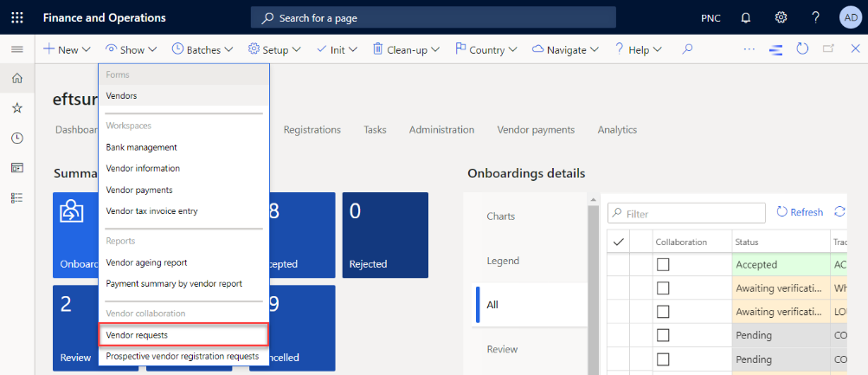Viewport: 868px width, 375px height.
Task: Open Payment summary by vendor report
Action: pyautogui.click(x=183, y=283)
